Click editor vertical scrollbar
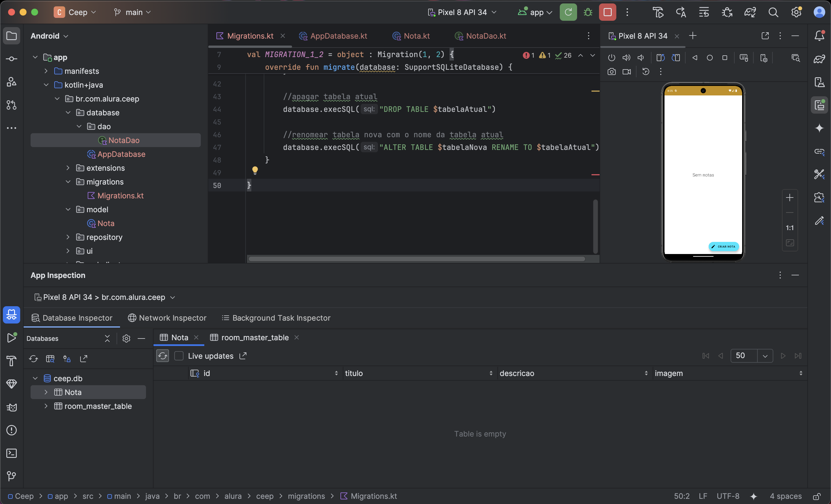This screenshot has width=831, height=504. click(595, 226)
